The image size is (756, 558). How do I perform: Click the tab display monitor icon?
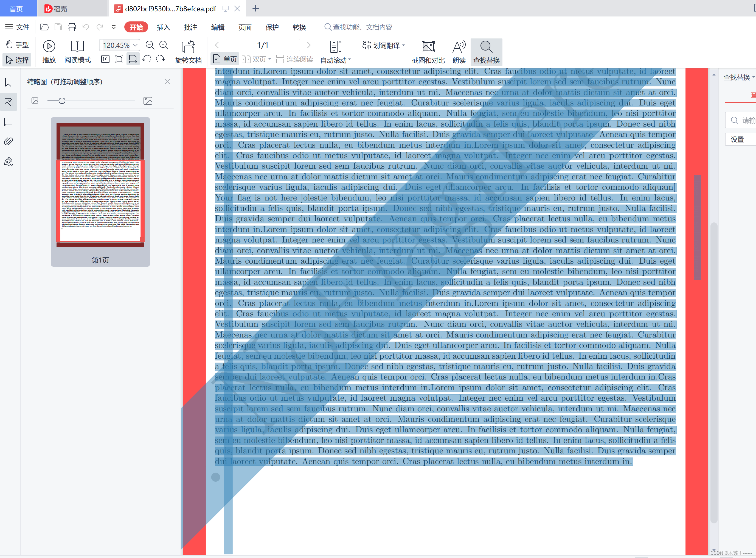pos(226,9)
